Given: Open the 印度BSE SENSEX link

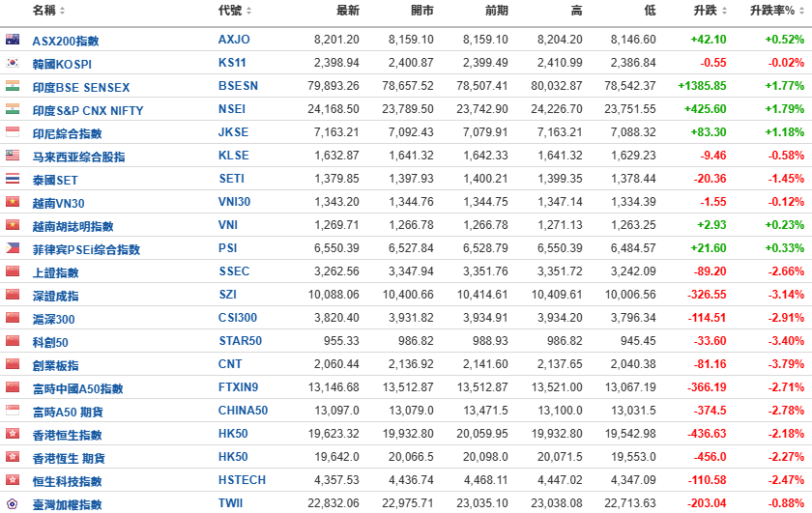Looking at the screenshot, I should point(82,87).
